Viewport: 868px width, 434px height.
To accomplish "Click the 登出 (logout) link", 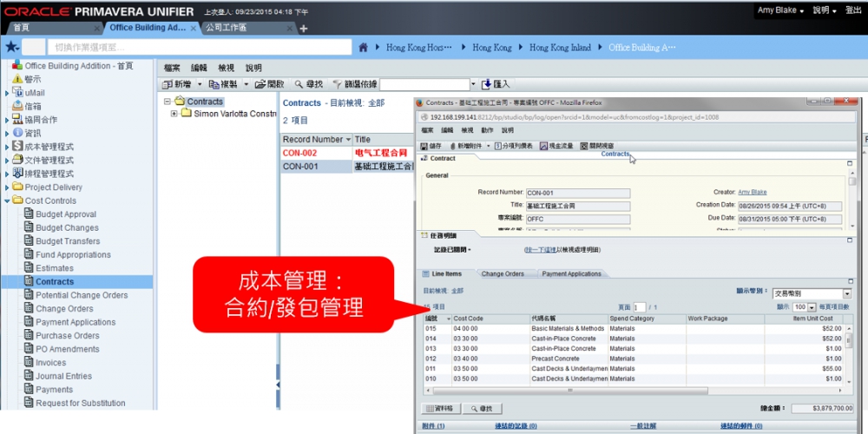I will click(x=853, y=10).
